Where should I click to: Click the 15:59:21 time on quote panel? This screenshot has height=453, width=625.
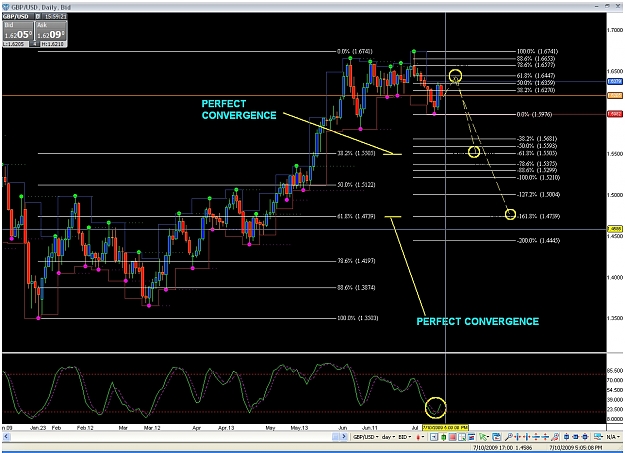55,16
